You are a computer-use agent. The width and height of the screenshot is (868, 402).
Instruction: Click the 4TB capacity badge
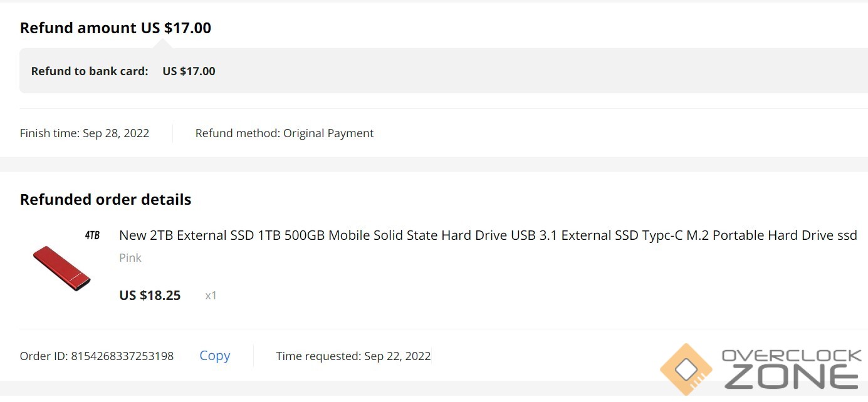tap(92, 235)
